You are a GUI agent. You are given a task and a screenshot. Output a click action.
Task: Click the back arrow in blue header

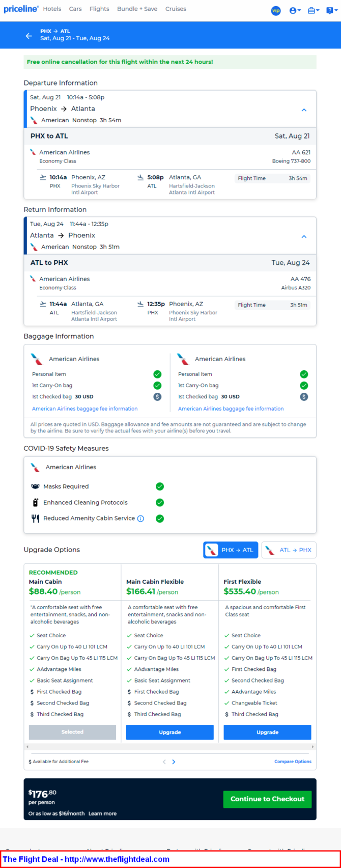(x=29, y=36)
